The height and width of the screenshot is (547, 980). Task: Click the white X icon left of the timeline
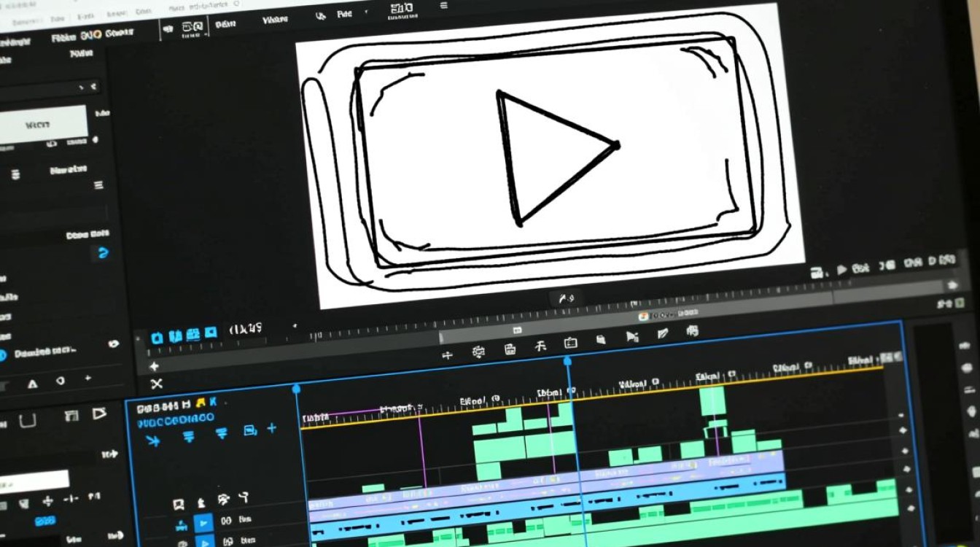coord(156,384)
